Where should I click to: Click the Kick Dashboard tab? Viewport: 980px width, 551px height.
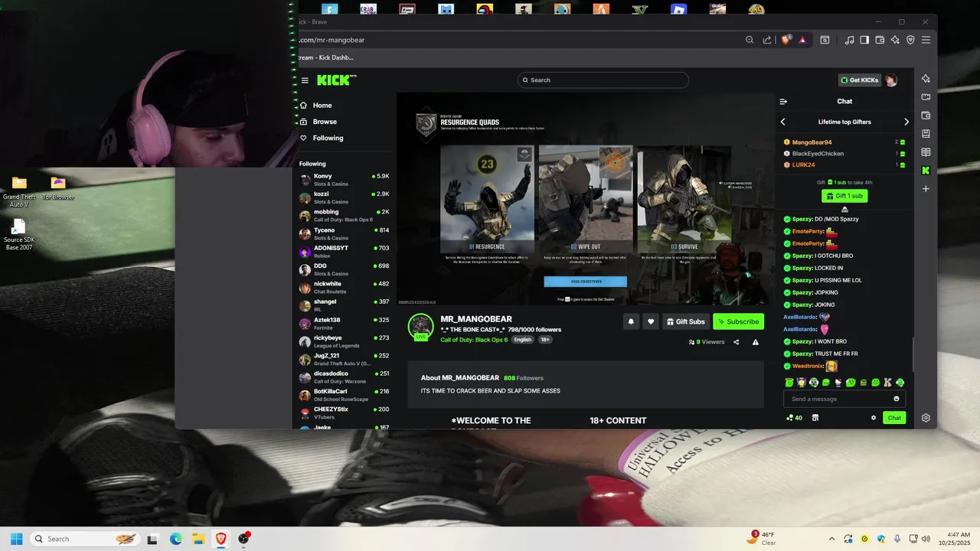(x=325, y=57)
